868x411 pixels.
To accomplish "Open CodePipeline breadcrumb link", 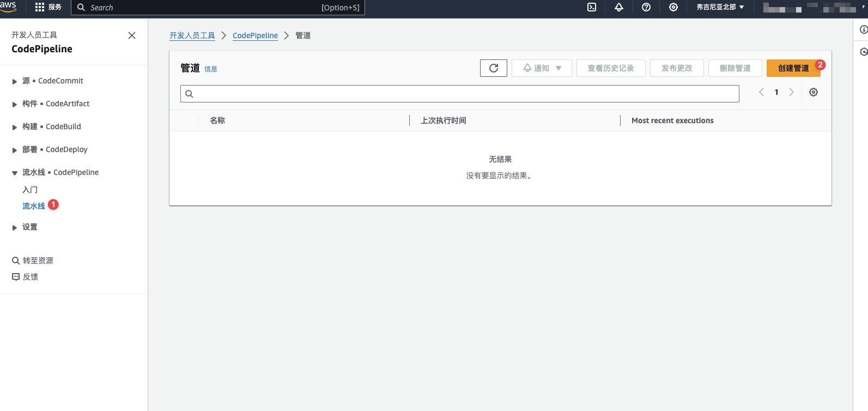I will click(255, 35).
